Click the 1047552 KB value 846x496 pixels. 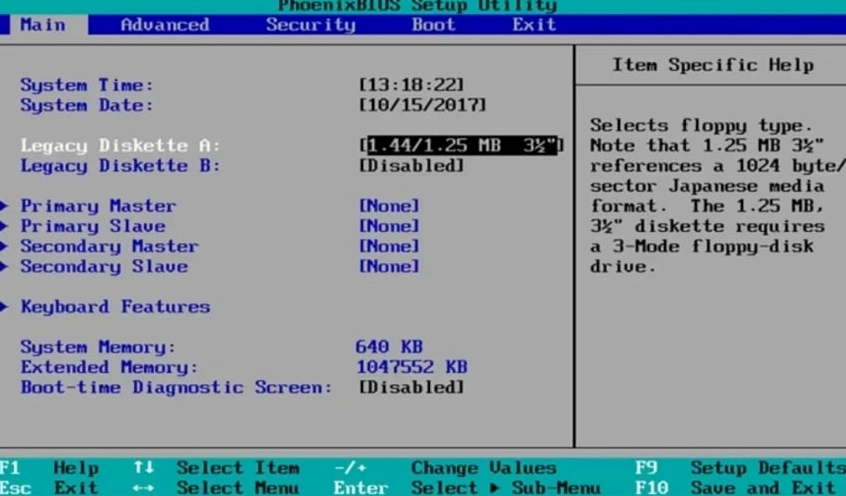[x=412, y=367]
